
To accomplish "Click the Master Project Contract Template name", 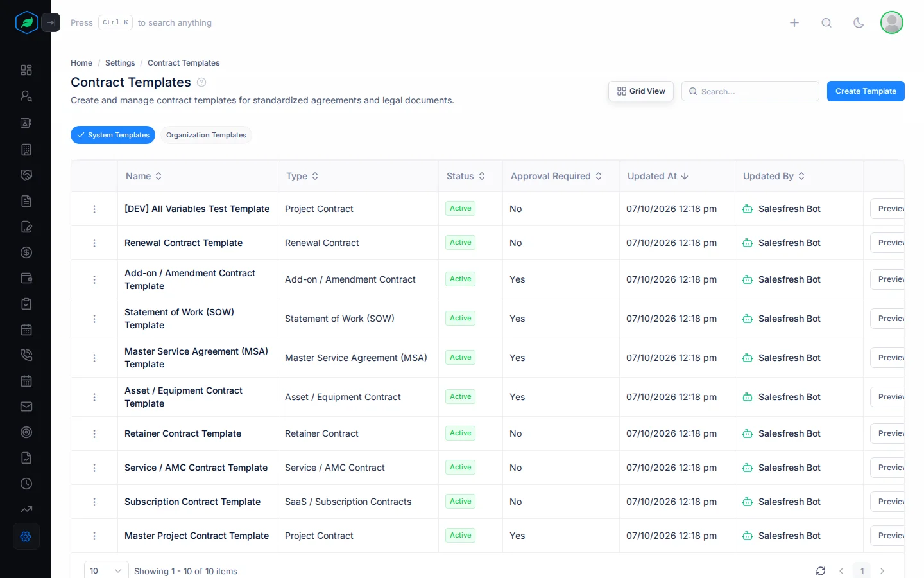I will (x=196, y=536).
